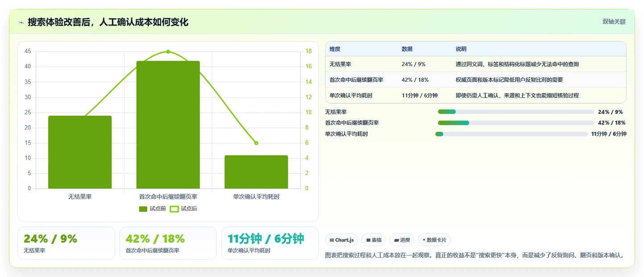Click the 18 tick on right axis
Image resolution: width=644 pixels, height=277 pixels.
point(308,51)
